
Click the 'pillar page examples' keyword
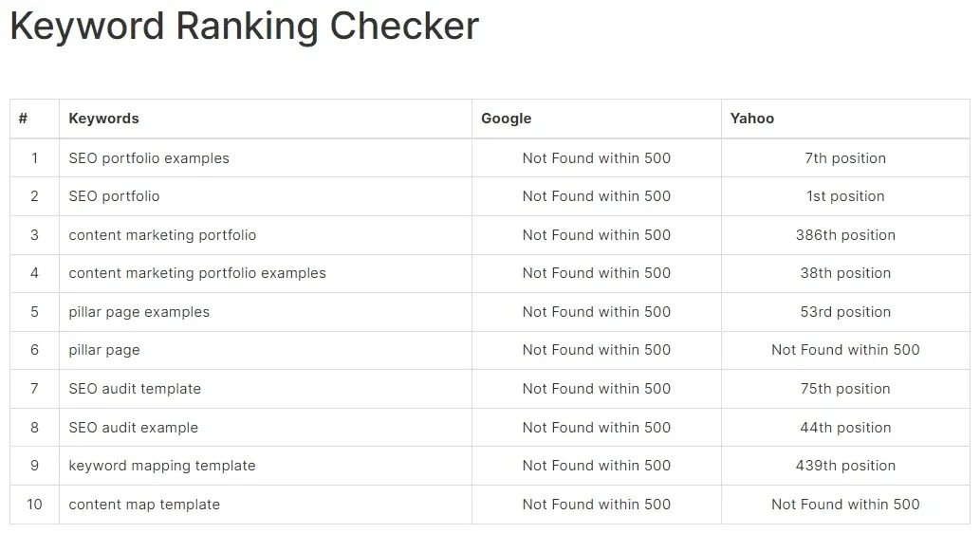click(139, 312)
